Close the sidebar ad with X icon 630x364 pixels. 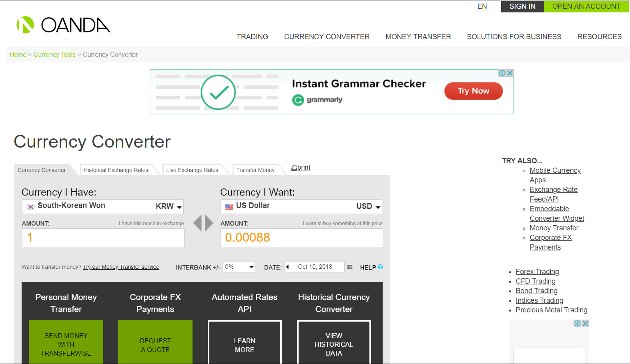pyautogui.click(x=585, y=323)
